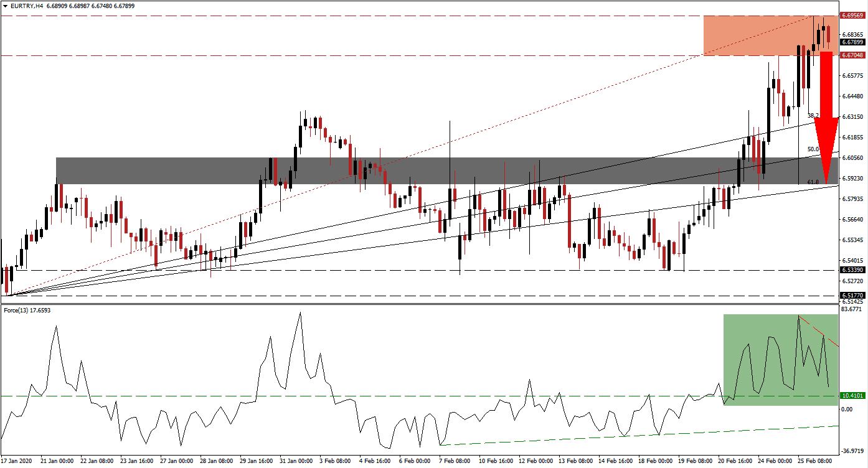
Task: Collapse the EURTRY,H4 data window via the triangle
Action: click(6, 6)
